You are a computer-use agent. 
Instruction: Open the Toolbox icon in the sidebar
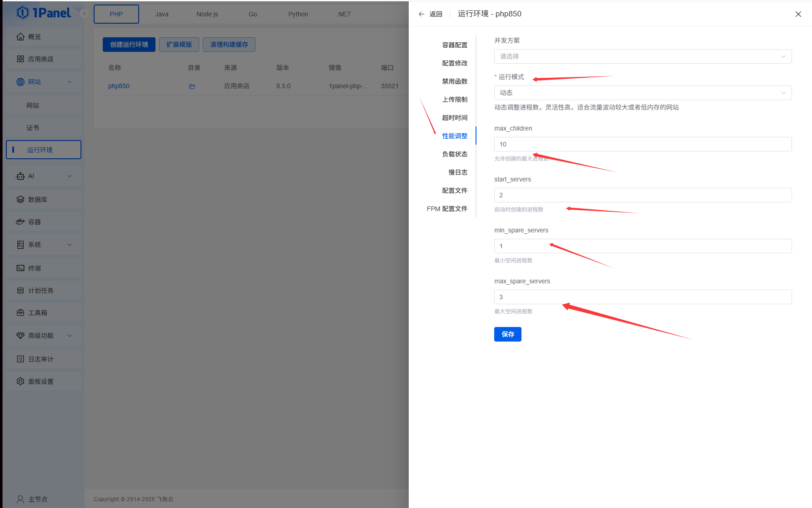[20, 313]
